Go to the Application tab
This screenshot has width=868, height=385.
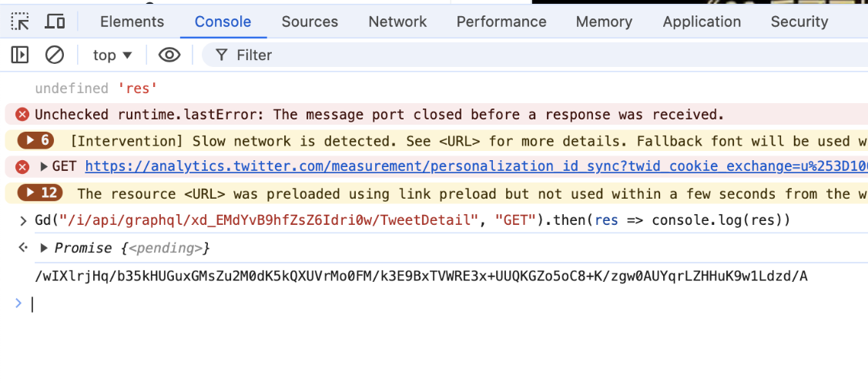[x=702, y=22]
